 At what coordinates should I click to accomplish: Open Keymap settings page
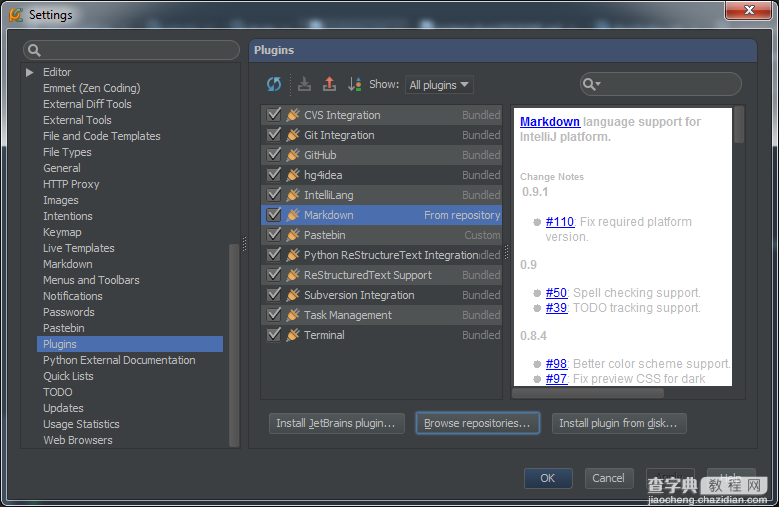[x=62, y=232]
